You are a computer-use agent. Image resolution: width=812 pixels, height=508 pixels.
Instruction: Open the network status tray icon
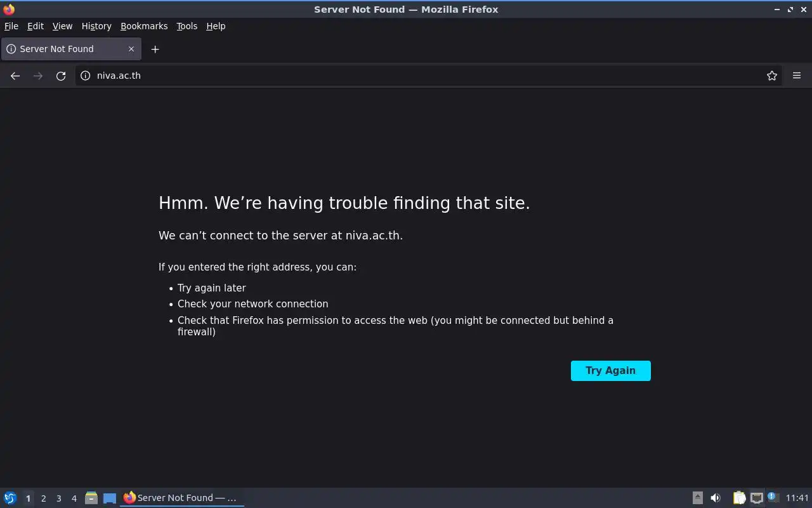pyautogui.click(x=756, y=498)
